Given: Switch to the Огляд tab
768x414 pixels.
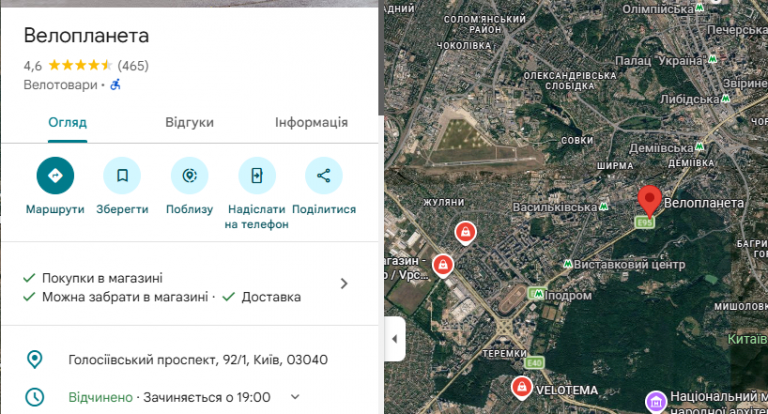Looking at the screenshot, I should coord(68,122).
